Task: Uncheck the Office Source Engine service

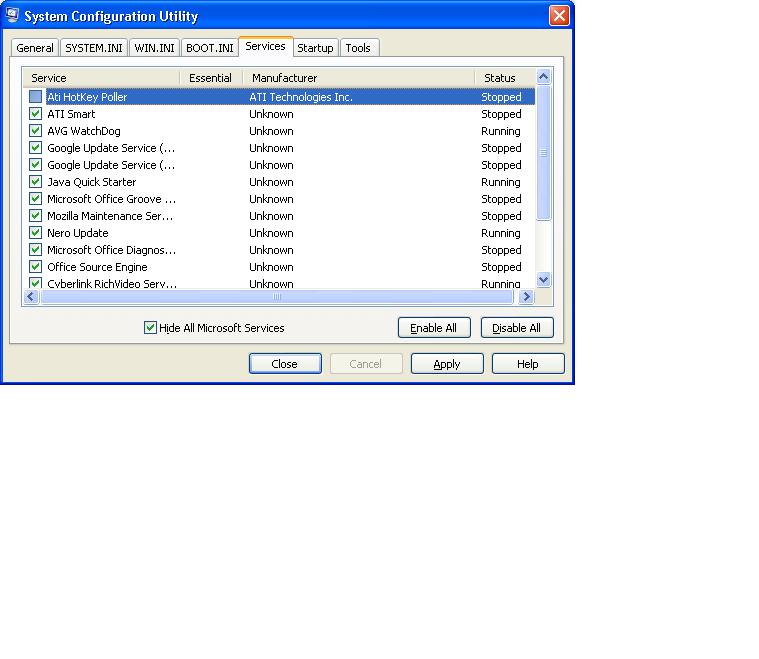Action: pos(35,266)
